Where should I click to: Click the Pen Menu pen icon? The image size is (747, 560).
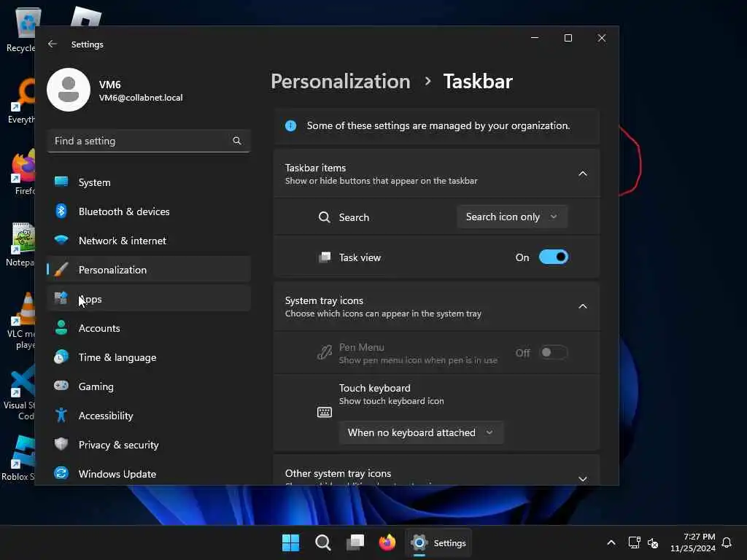[325, 353]
